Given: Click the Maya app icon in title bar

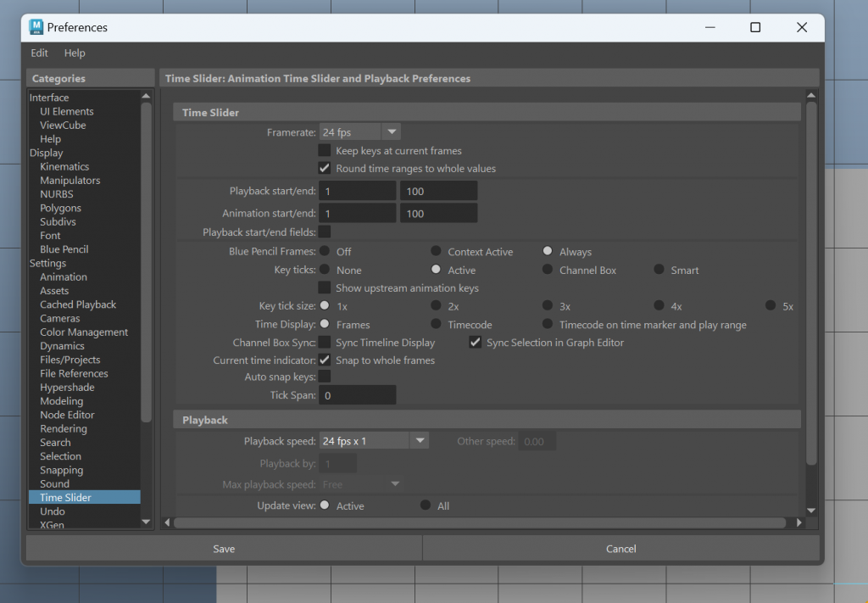Looking at the screenshot, I should [36, 27].
